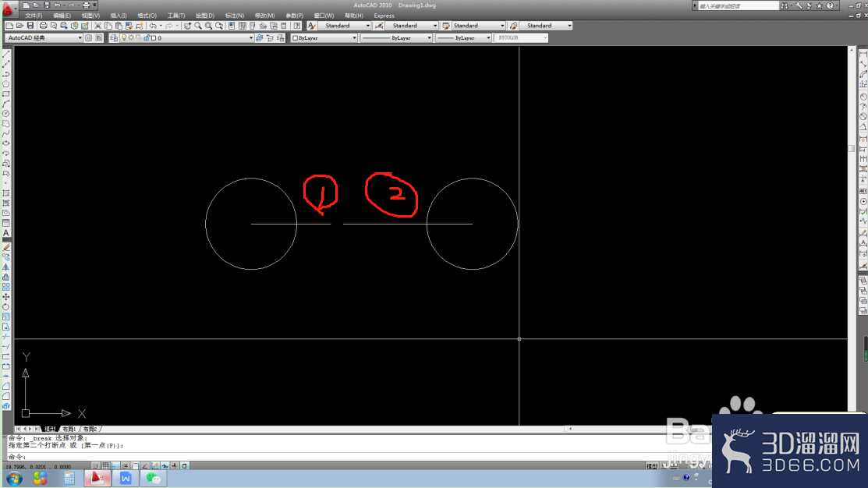Toggle Polar tracking in status bar
The width and height of the screenshot is (868, 488).
[x=125, y=466]
